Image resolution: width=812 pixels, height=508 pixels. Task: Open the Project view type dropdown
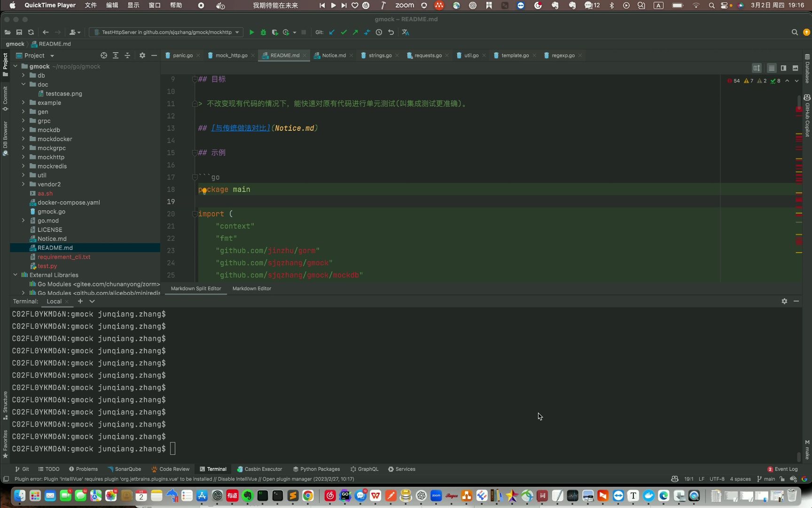pyautogui.click(x=52, y=56)
